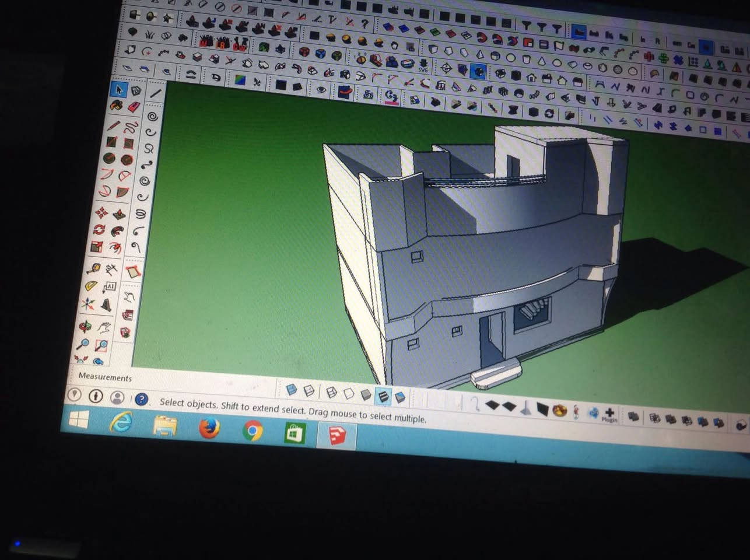Viewport: 750px width, 560px height.
Task: Select the 3D Text AI tool
Action: 110,287
